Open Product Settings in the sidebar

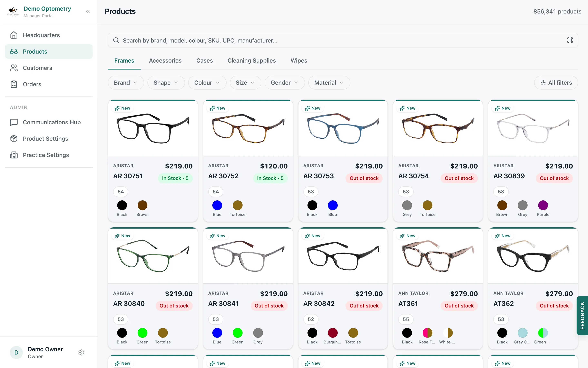(x=49, y=138)
